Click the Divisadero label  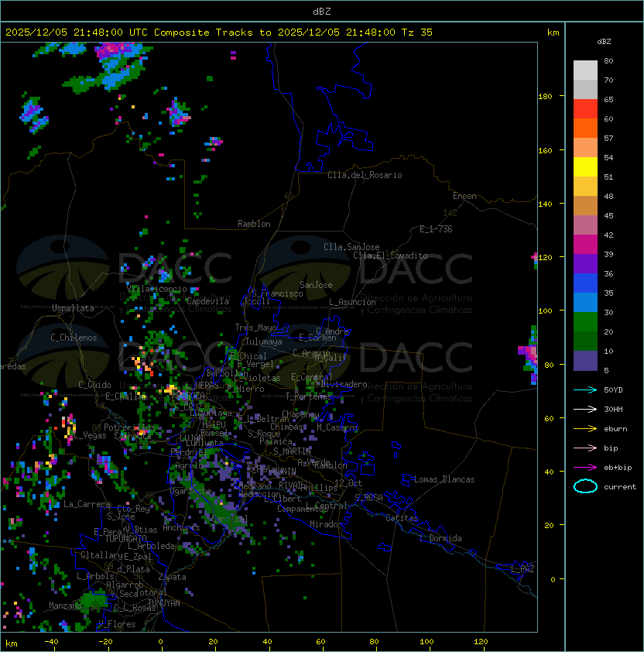(x=344, y=384)
